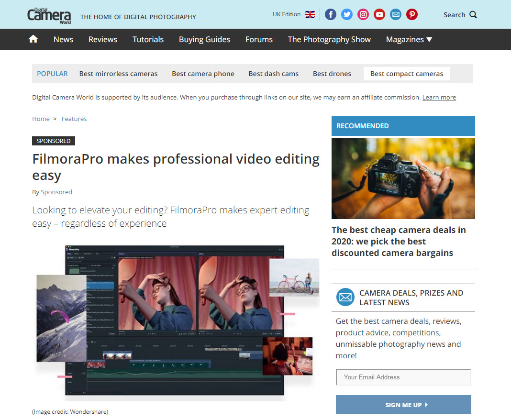Screen dimensions: 511x420
Task: Click THE HOME OF DIGITAL PHOTOGRAPHY tagline
Action: coord(138,17)
